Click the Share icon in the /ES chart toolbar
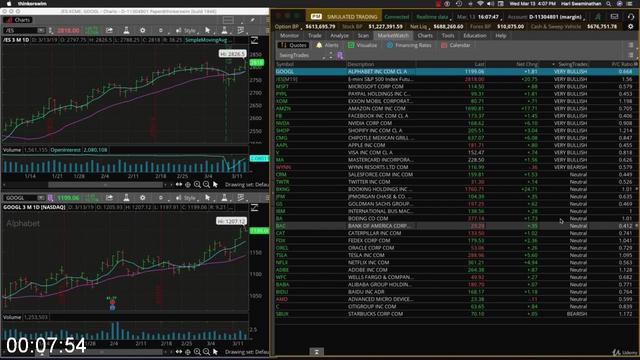Image resolution: width=640 pixels, height=360 pixels. [109, 30]
